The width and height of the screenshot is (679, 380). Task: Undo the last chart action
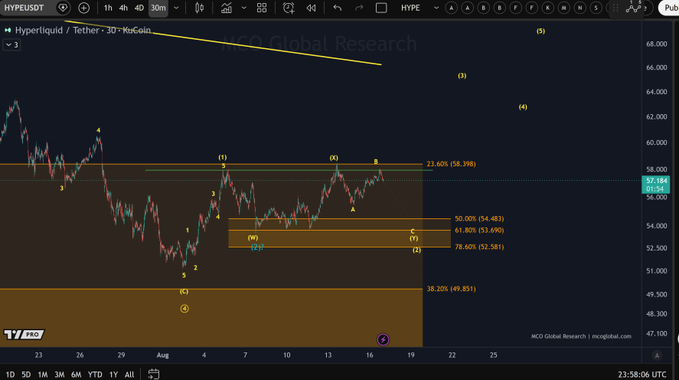(337, 8)
